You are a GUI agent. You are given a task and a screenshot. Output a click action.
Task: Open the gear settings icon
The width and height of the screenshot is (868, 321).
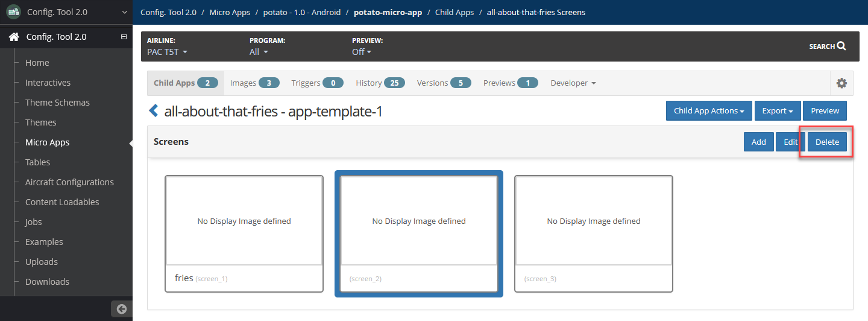click(841, 83)
